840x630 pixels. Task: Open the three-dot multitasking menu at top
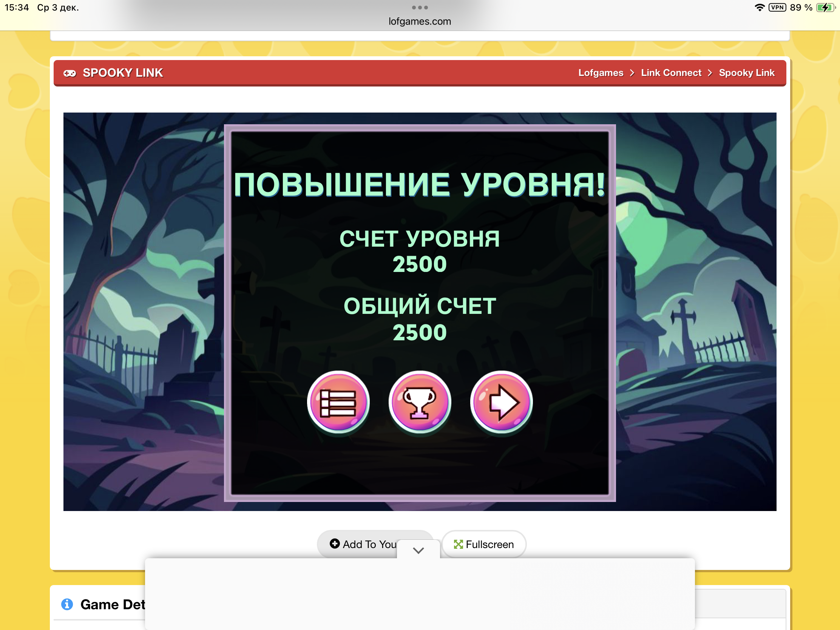point(420,8)
